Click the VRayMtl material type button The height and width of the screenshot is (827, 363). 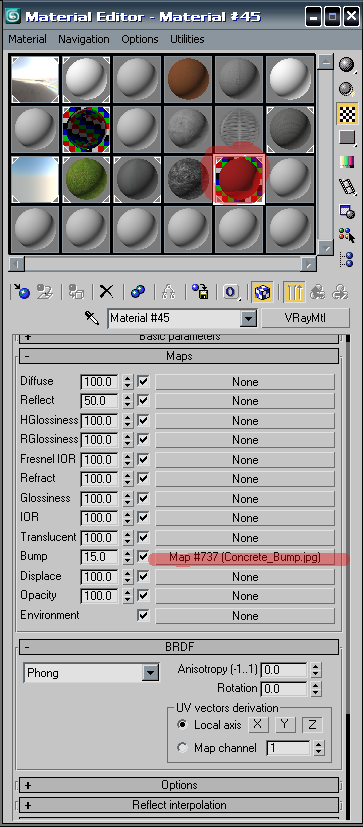click(x=305, y=318)
